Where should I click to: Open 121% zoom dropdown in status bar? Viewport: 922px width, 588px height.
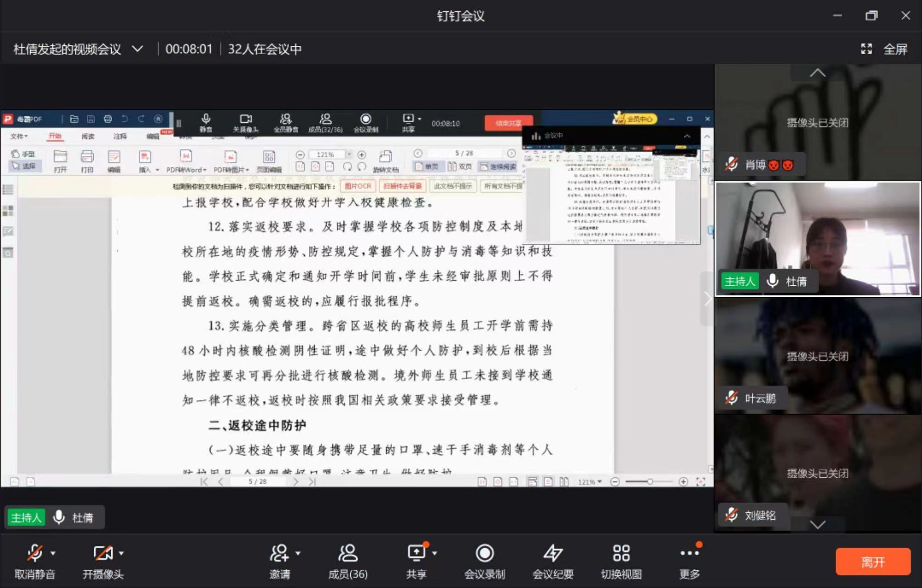tap(590, 481)
